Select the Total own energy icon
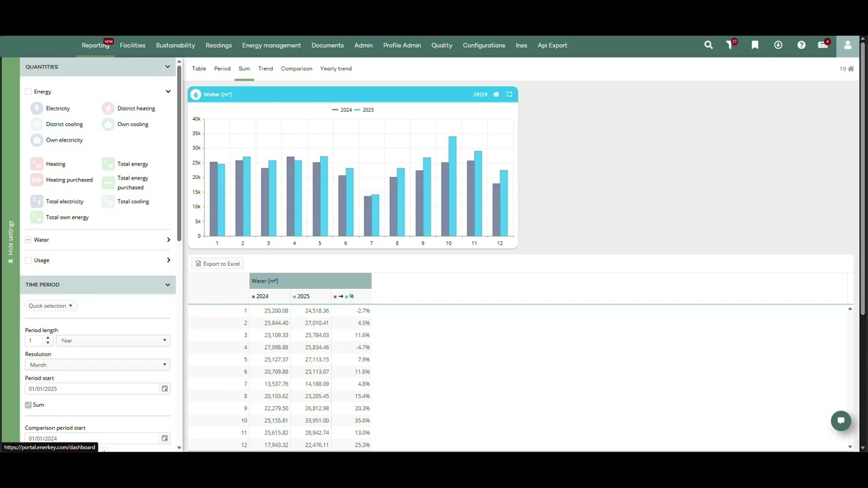 click(x=37, y=217)
